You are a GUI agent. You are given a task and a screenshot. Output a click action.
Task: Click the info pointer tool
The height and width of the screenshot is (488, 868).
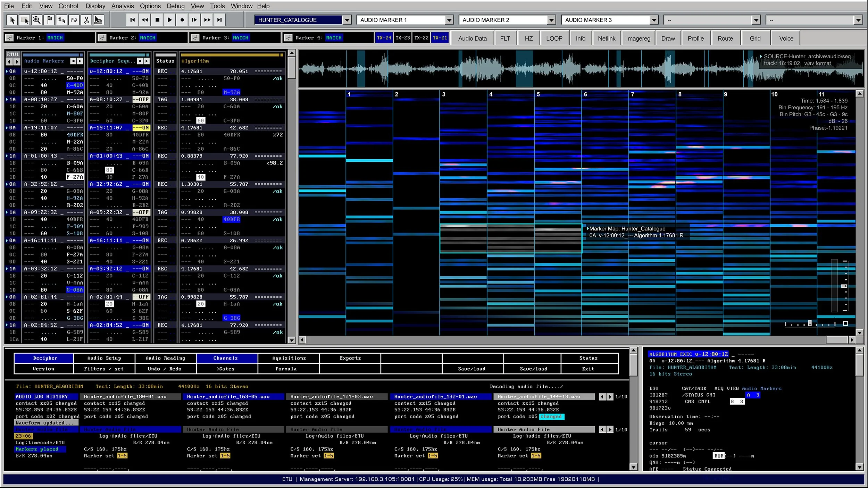click(62, 20)
